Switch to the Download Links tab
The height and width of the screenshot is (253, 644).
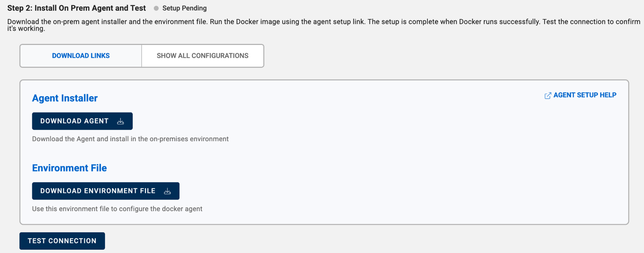(81, 56)
